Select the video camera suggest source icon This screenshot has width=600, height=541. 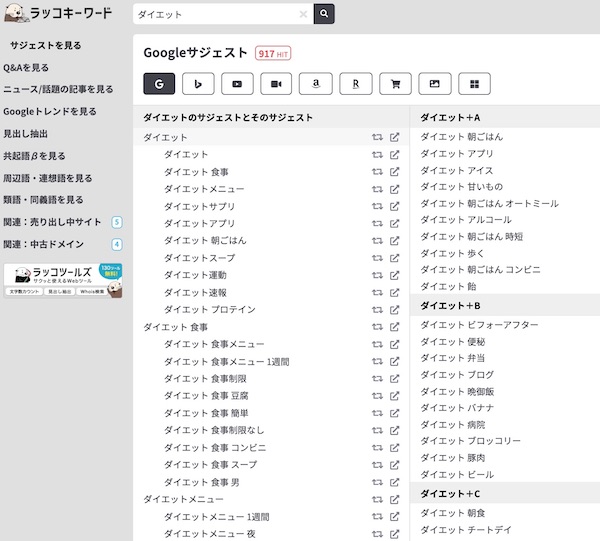276,84
